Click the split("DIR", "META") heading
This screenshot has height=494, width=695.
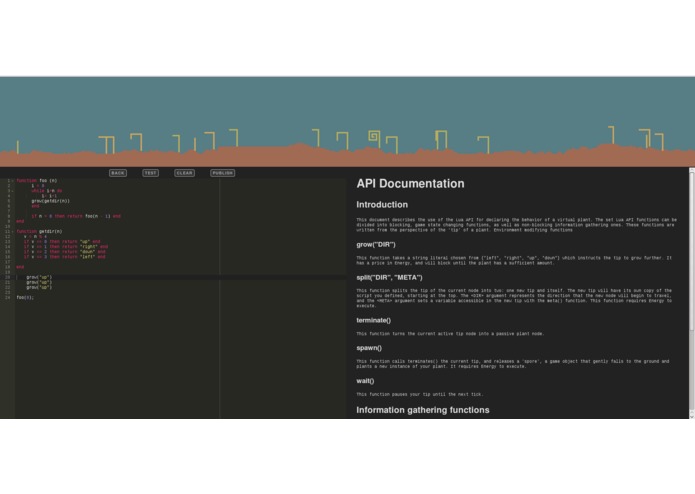pos(389,278)
